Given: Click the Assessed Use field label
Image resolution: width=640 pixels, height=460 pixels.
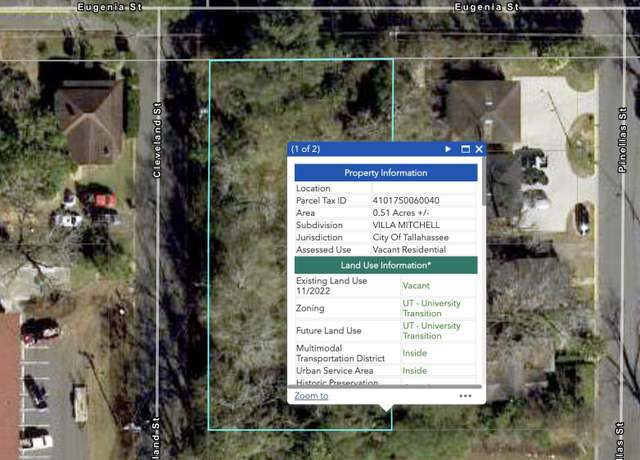Looking at the screenshot, I should 323,249.
